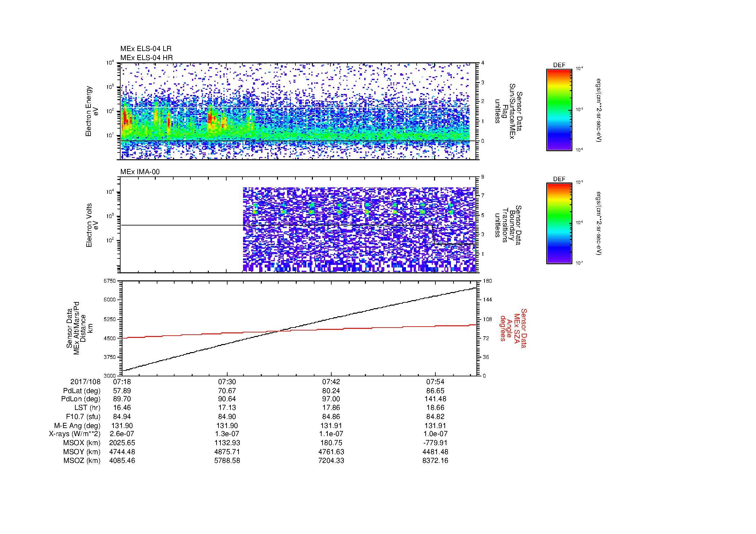Click the PdLat value 57.89

[x=122, y=391]
